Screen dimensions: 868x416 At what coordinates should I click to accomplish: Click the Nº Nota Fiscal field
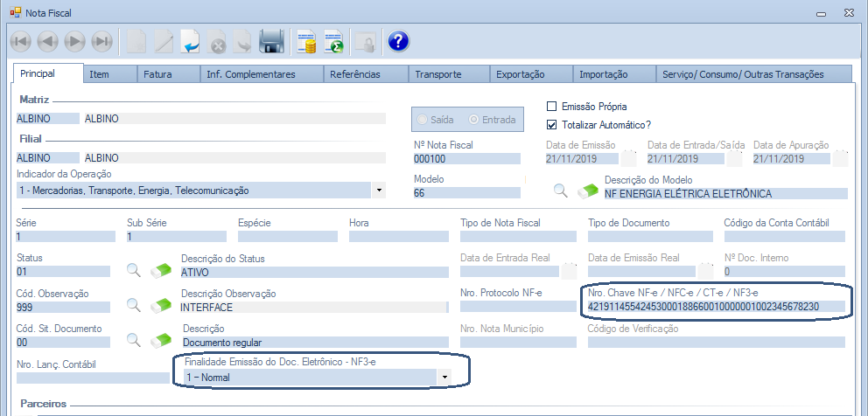pyautogui.click(x=466, y=159)
